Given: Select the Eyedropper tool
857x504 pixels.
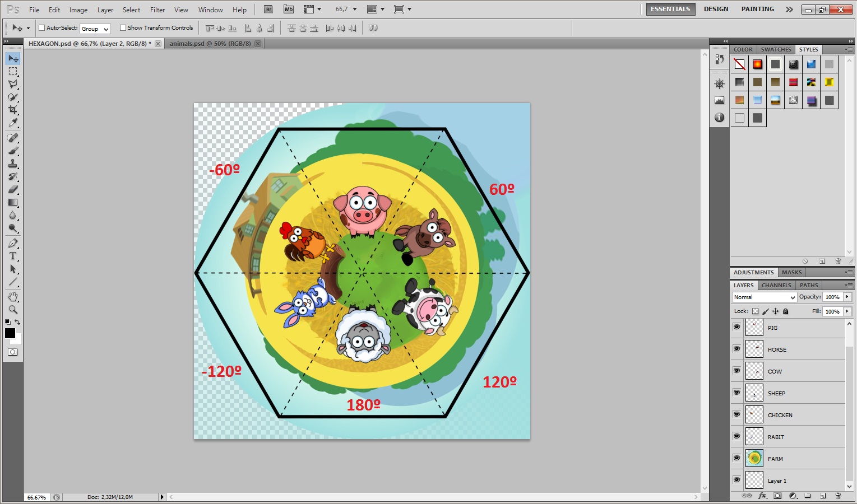Looking at the screenshot, I should [13, 123].
